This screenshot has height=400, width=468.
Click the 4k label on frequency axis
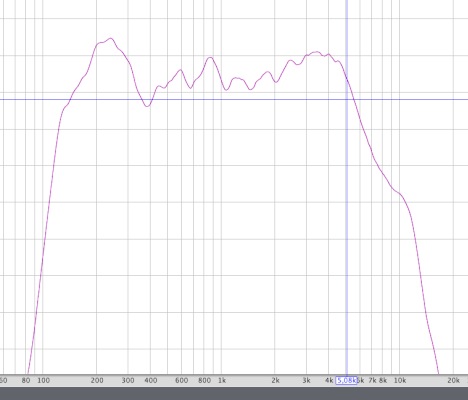(x=329, y=380)
